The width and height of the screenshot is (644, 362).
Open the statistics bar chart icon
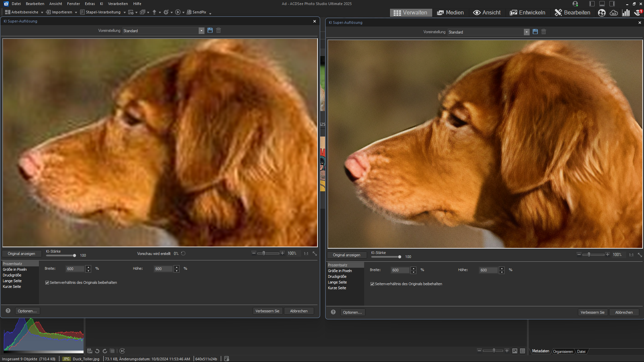click(x=626, y=13)
